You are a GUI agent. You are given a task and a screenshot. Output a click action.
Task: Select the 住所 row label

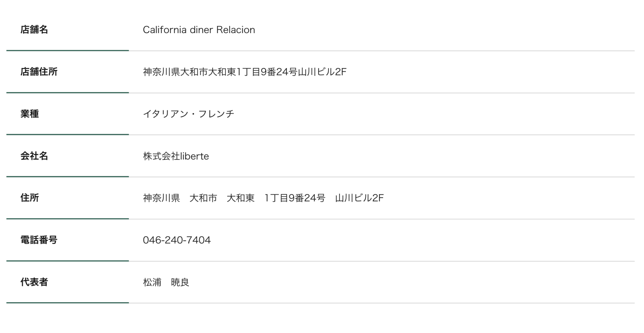point(30,198)
